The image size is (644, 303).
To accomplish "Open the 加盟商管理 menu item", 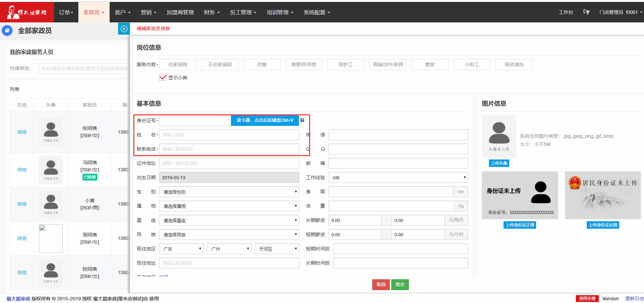I will (x=180, y=12).
